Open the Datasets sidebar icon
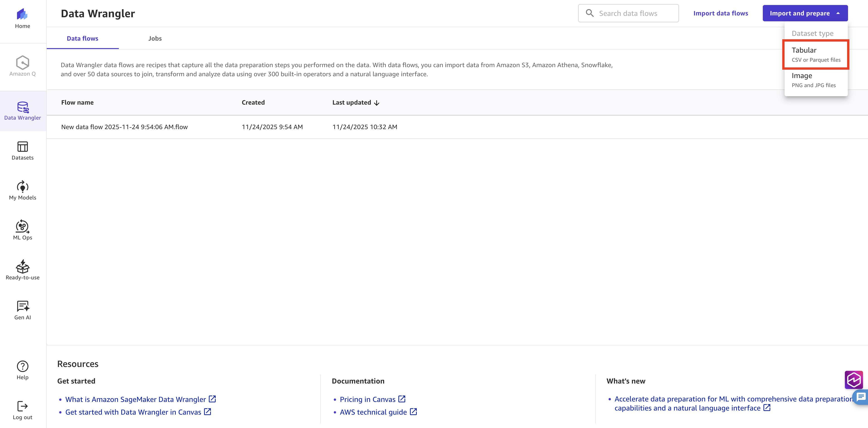This screenshot has width=868, height=428. coord(23,147)
